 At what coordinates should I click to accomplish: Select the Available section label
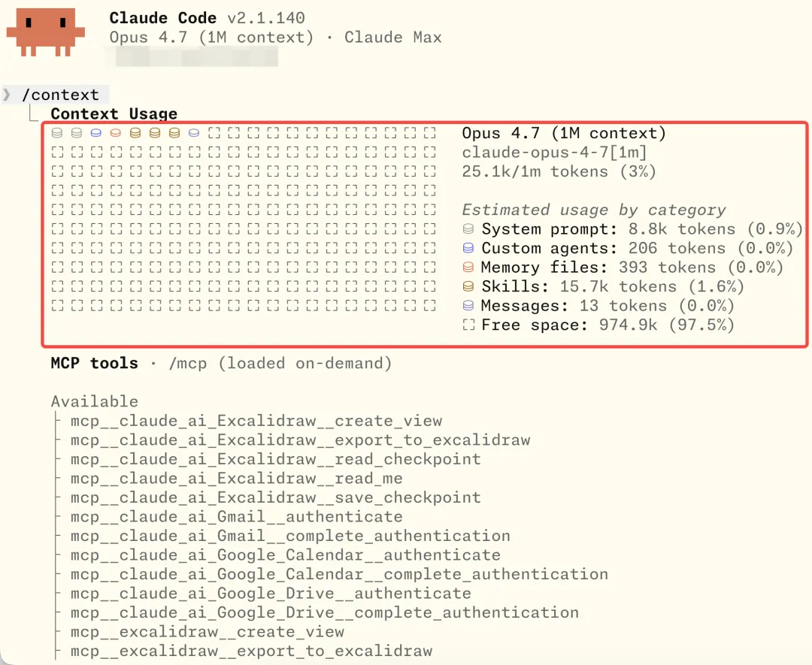(x=94, y=401)
